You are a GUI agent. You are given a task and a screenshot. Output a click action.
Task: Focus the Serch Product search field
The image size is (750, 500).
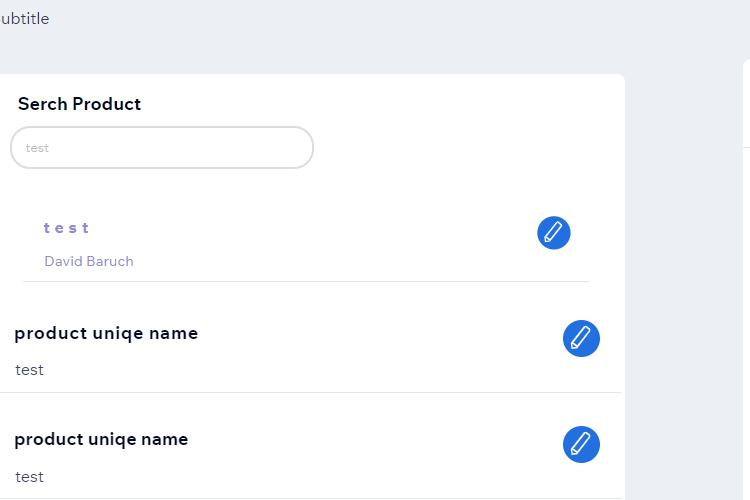coord(162,147)
